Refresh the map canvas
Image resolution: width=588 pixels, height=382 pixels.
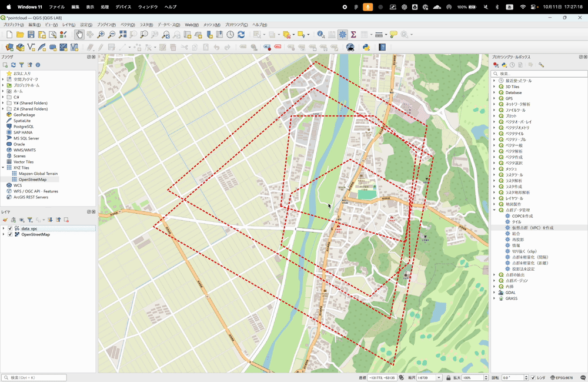241,35
